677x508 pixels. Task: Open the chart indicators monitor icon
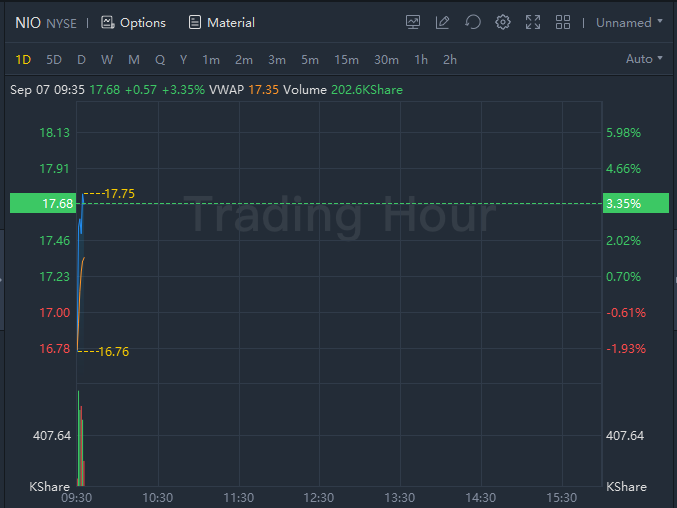(x=413, y=22)
